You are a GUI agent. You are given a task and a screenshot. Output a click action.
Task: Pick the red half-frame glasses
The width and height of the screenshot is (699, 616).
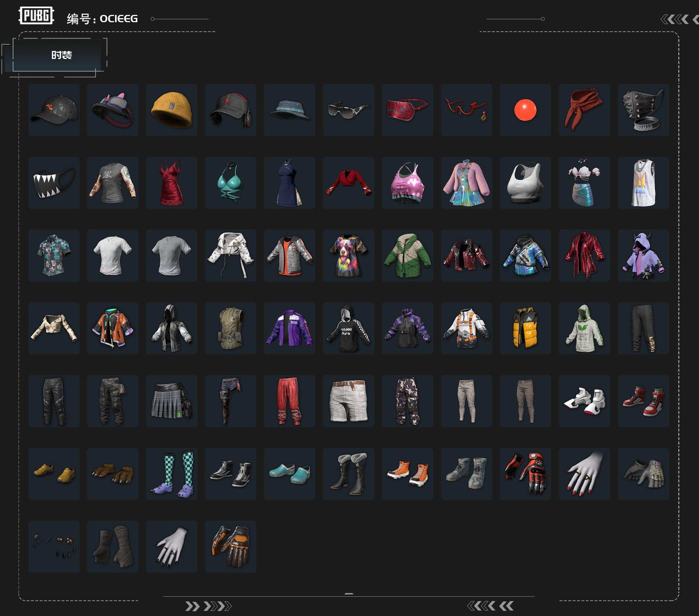[x=466, y=110]
